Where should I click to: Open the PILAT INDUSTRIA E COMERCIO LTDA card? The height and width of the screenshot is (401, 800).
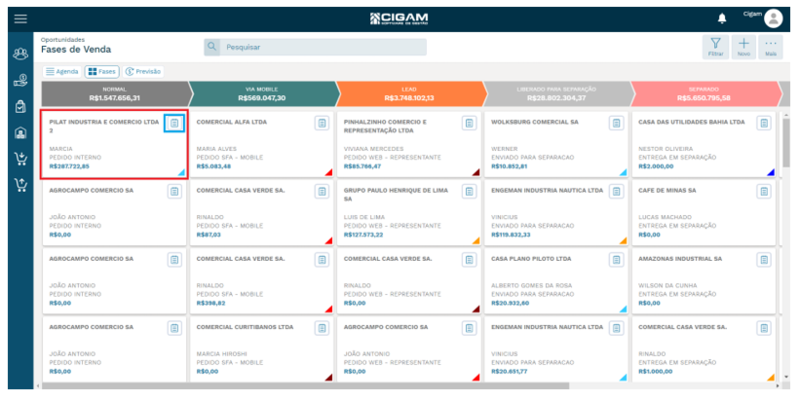point(114,144)
